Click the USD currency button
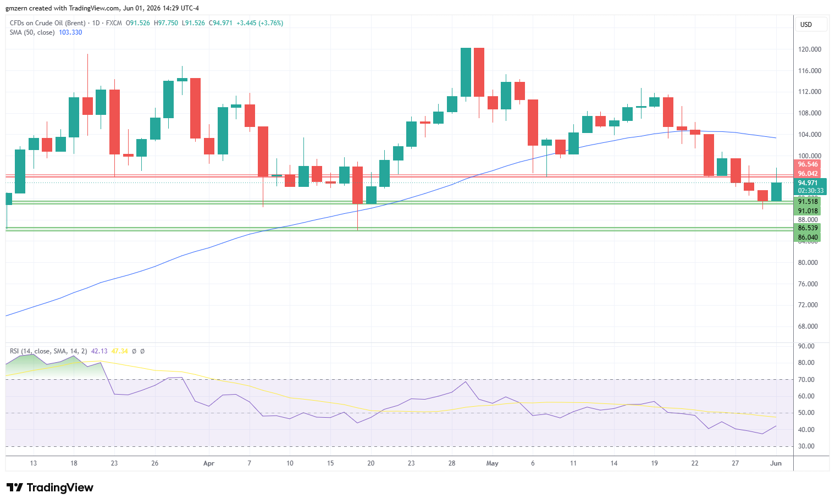Image resolution: width=835 pixels, height=504 pixels. pos(810,25)
